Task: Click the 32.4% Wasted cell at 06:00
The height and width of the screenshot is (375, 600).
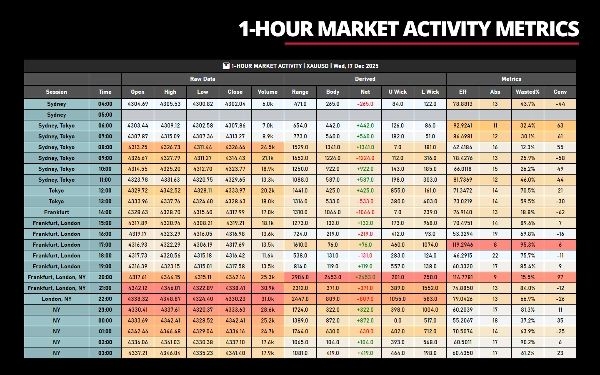Action: click(x=528, y=126)
